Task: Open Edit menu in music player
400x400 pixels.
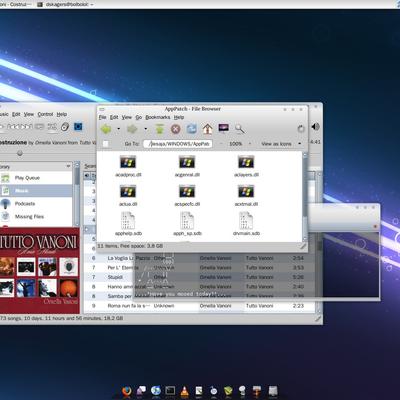Action: (x=16, y=114)
